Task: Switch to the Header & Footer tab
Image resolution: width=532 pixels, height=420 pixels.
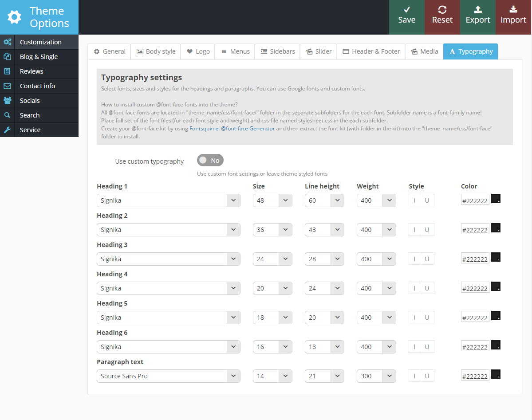Action: [x=371, y=51]
